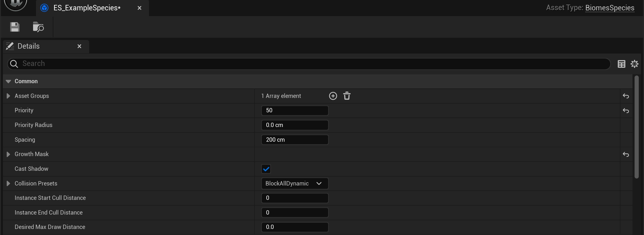Image resolution: width=644 pixels, height=235 pixels.
Task: Reset Priority to default value
Action: point(626,111)
